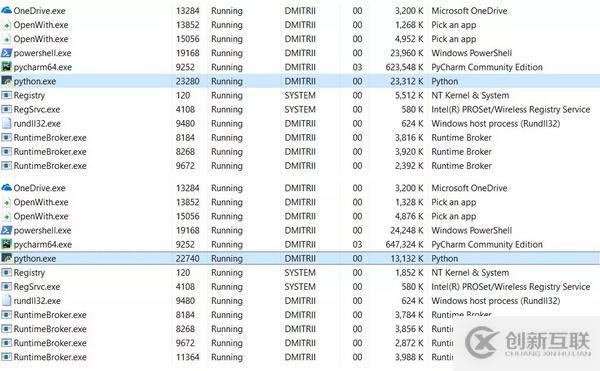
Task: Click the memory value 3,988 K
Action: [409, 357]
